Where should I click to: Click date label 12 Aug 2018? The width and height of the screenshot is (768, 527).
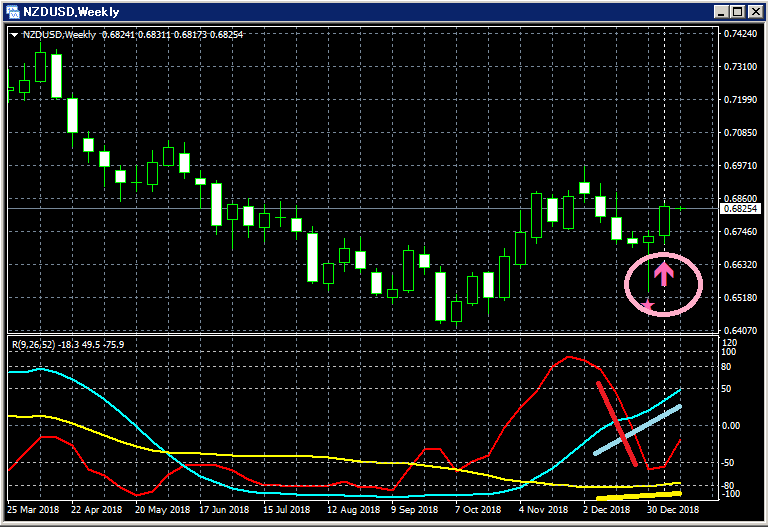[353, 509]
